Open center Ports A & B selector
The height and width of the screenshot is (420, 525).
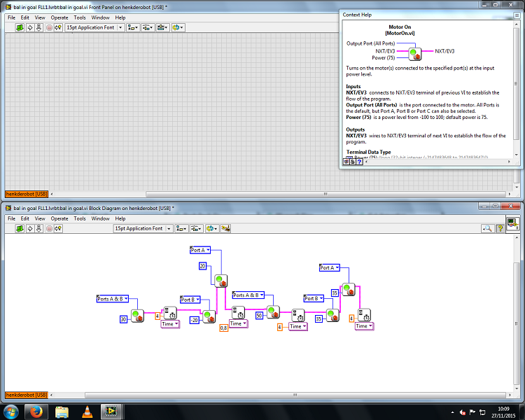(248, 295)
